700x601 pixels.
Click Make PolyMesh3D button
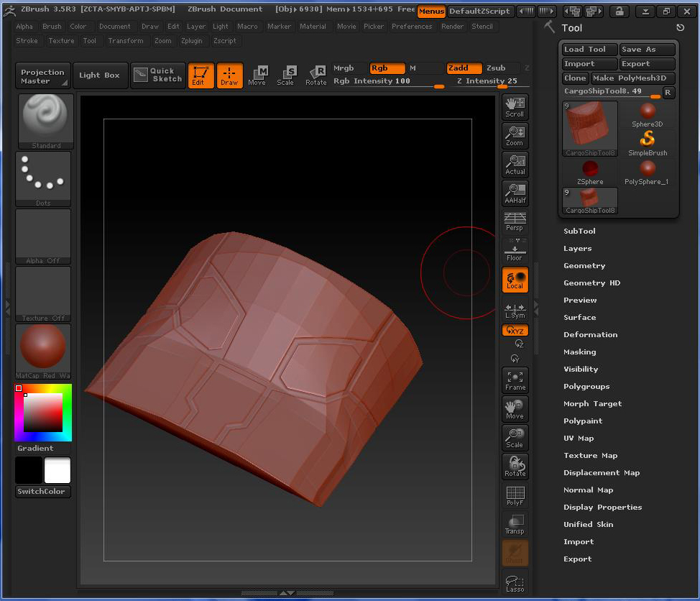(x=632, y=78)
